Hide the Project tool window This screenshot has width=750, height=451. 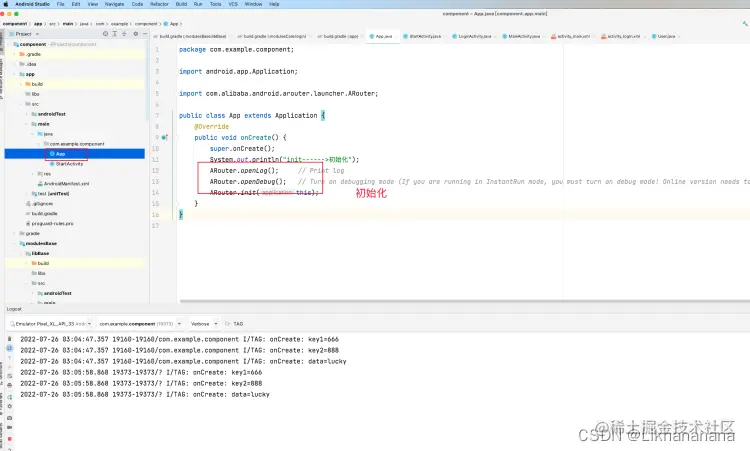coord(144,34)
